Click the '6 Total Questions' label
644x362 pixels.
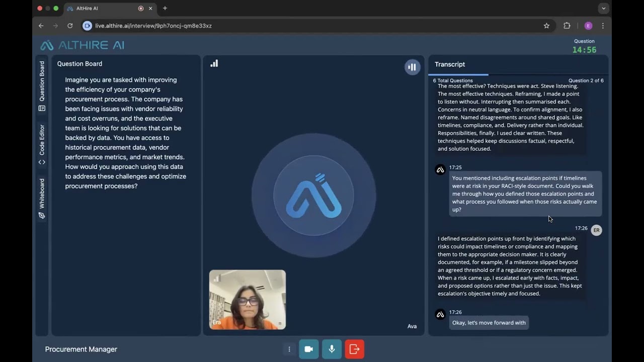(x=453, y=80)
